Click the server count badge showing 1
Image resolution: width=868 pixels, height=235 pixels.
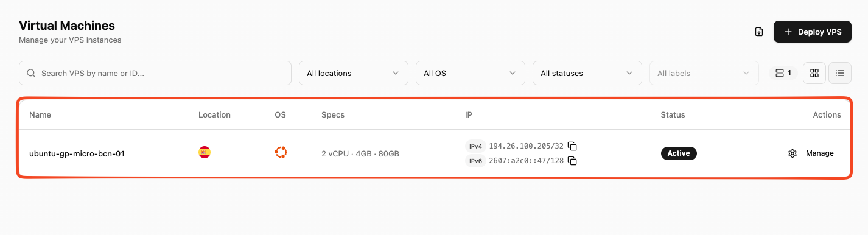[x=783, y=73]
